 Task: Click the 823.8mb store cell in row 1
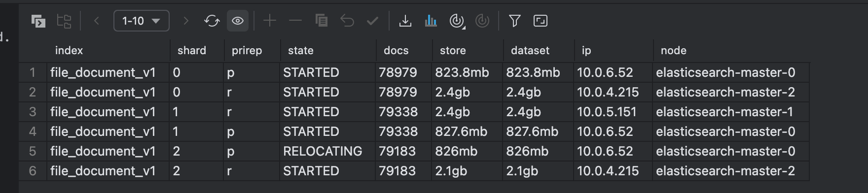(x=467, y=72)
